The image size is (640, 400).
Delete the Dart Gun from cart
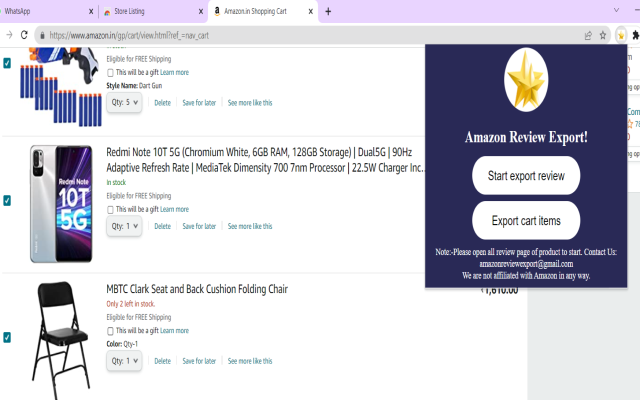click(x=162, y=103)
